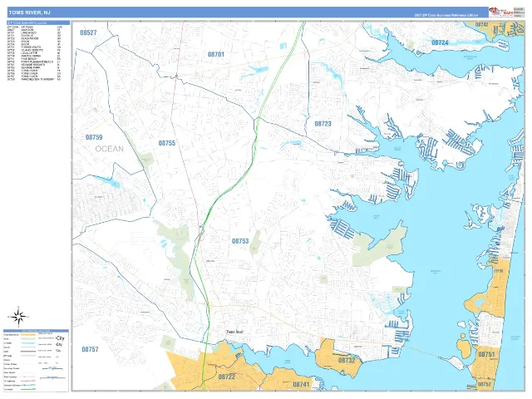The image size is (532, 399).
Task: Click the map legend header bar
Action: click(x=36, y=331)
